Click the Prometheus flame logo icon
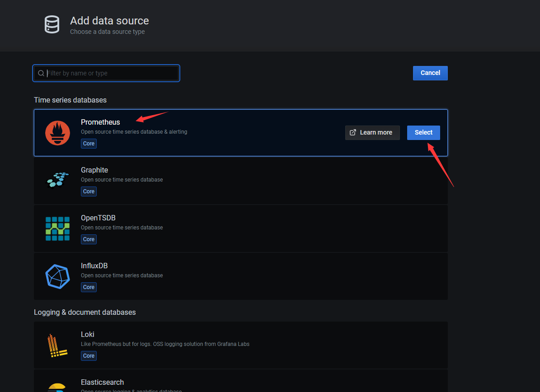 57,133
